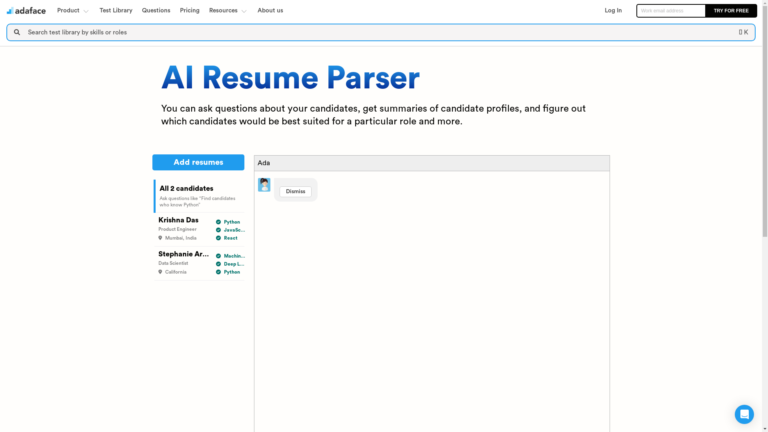768x432 pixels.
Task: Go to Pricing
Action: 190,10
